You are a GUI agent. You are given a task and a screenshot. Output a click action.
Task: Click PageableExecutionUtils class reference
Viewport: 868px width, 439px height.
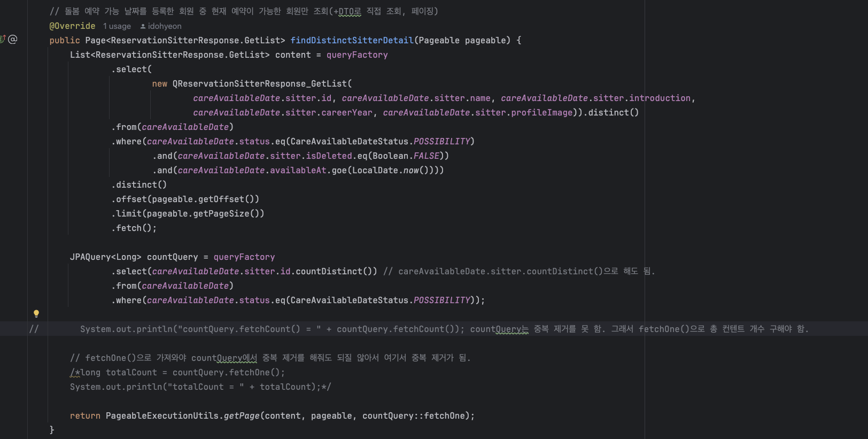coord(162,416)
